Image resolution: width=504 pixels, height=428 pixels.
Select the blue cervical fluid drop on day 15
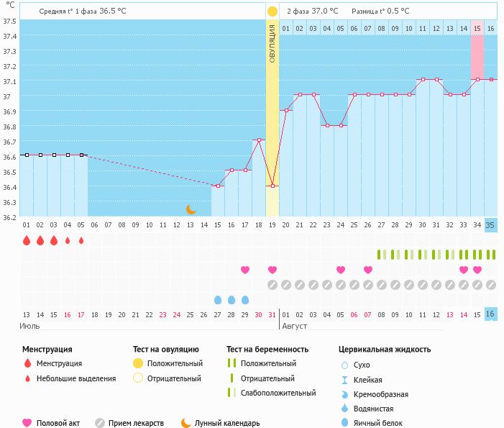pos(218,299)
